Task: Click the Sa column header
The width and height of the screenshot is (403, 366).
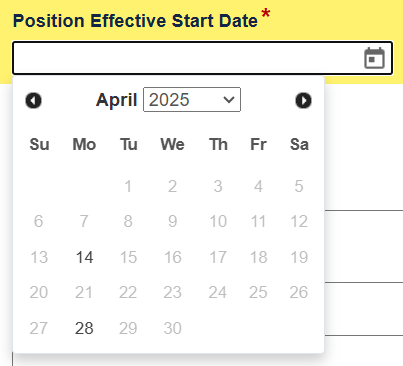Action: tap(299, 144)
